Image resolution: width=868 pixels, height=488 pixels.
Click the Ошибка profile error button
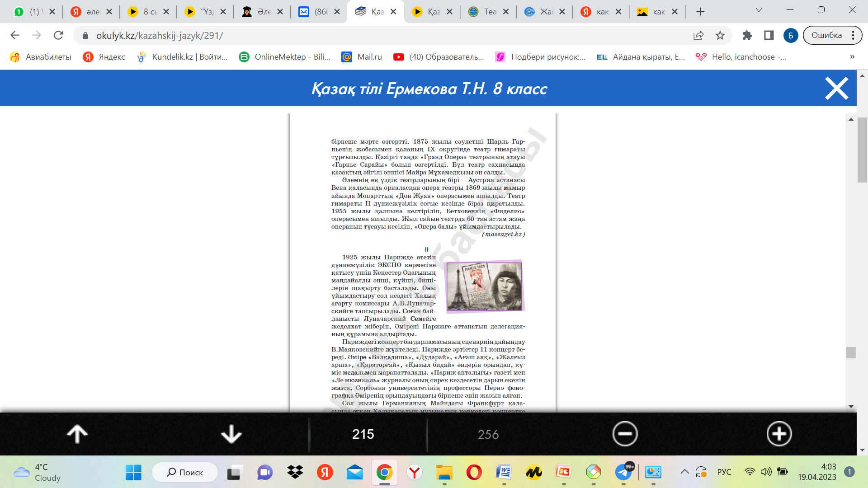click(826, 35)
